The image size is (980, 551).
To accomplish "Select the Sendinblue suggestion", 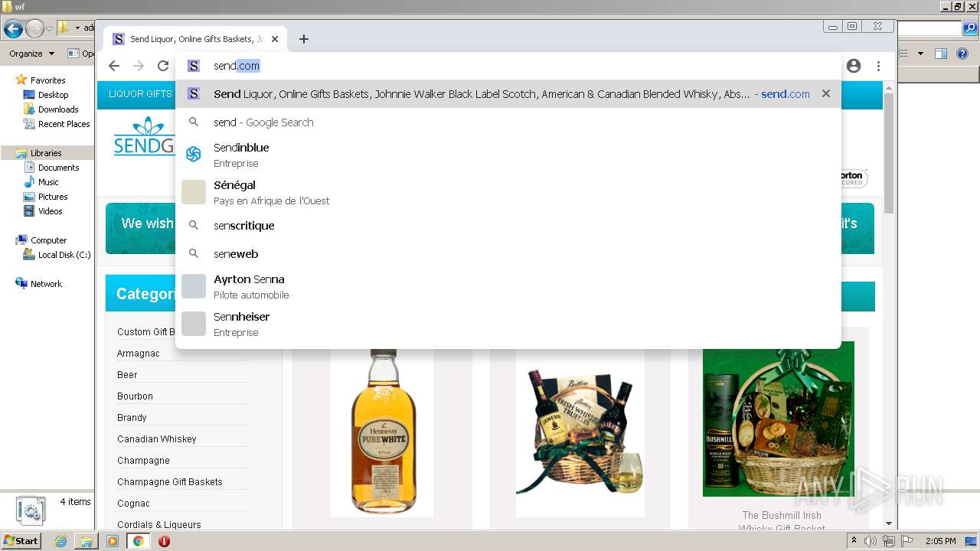I will 508,155.
